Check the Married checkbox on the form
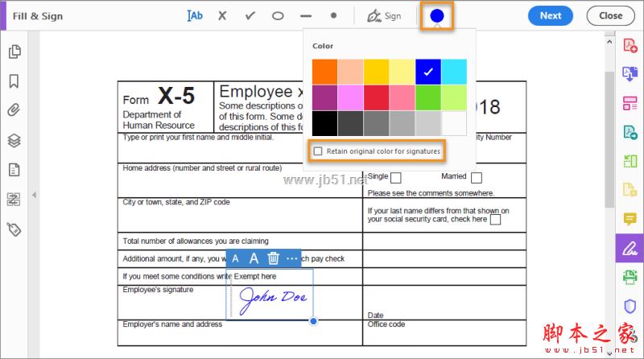644x359 pixels. point(477,178)
